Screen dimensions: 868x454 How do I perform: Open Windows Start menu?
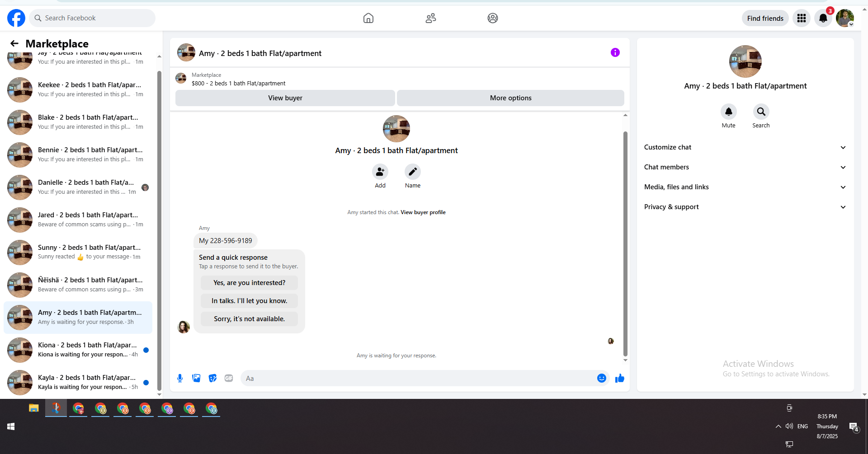(11, 426)
